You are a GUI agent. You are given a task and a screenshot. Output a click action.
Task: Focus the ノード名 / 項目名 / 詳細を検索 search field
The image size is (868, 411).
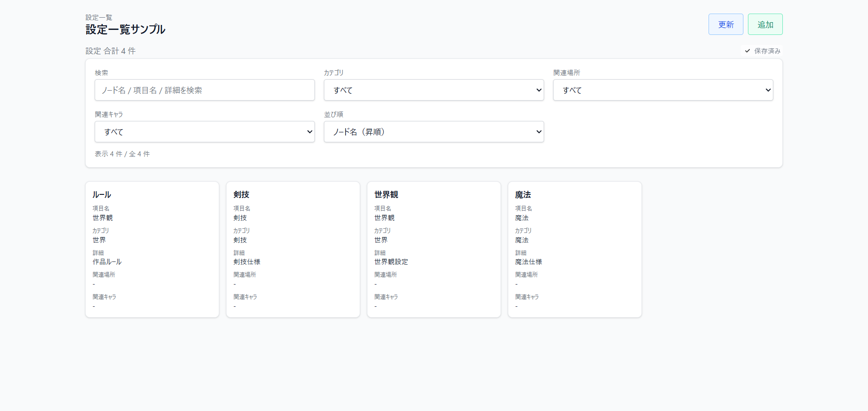205,90
